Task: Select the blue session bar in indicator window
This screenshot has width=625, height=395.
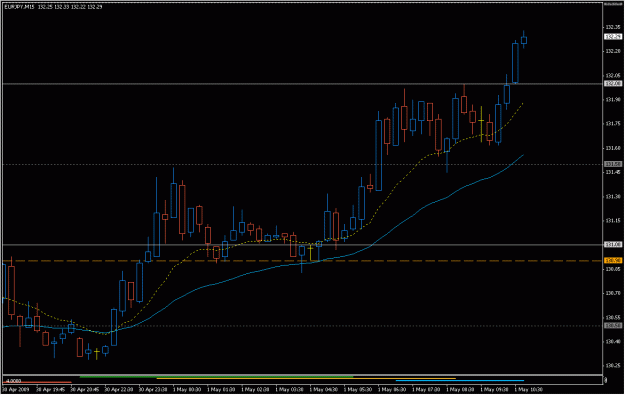Action: [x=460, y=381]
